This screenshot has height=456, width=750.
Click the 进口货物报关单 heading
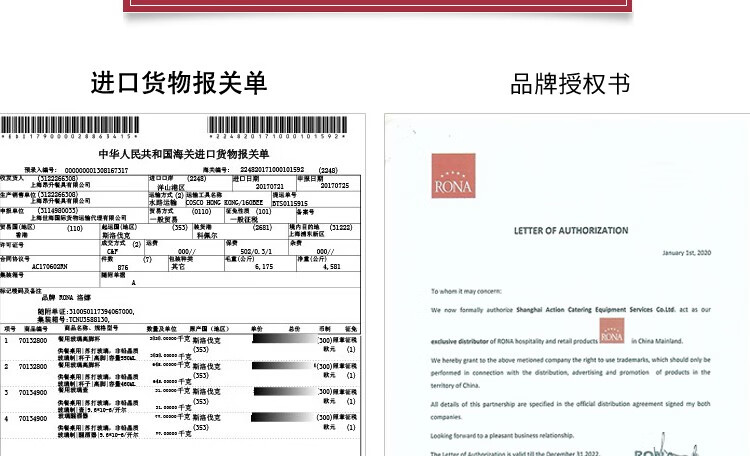tap(179, 83)
